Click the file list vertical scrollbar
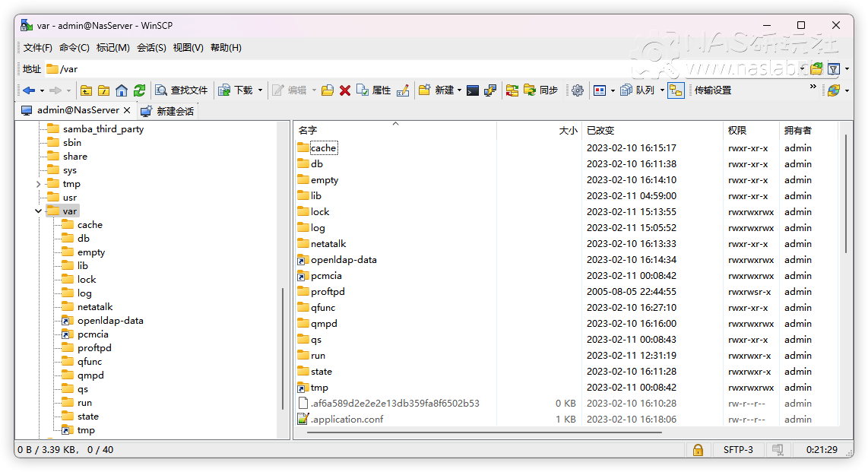868x472 pixels. (x=846, y=194)
